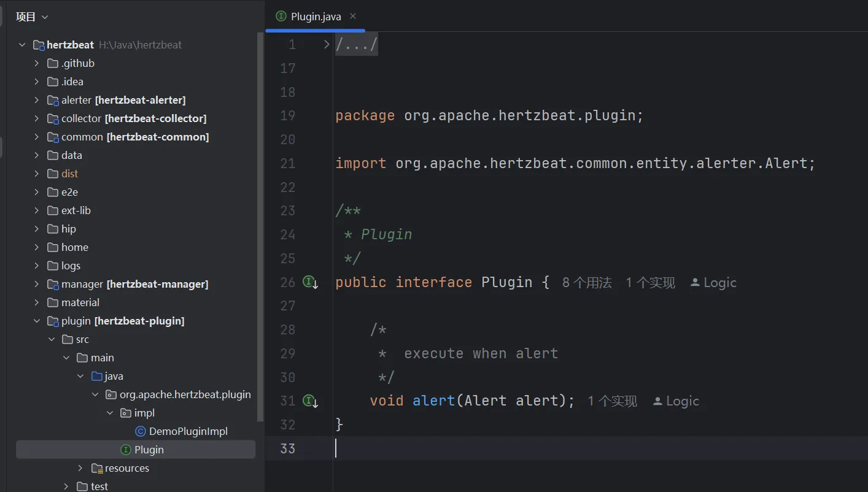Open the 项目 view dropdown

(x=32, y=17)
